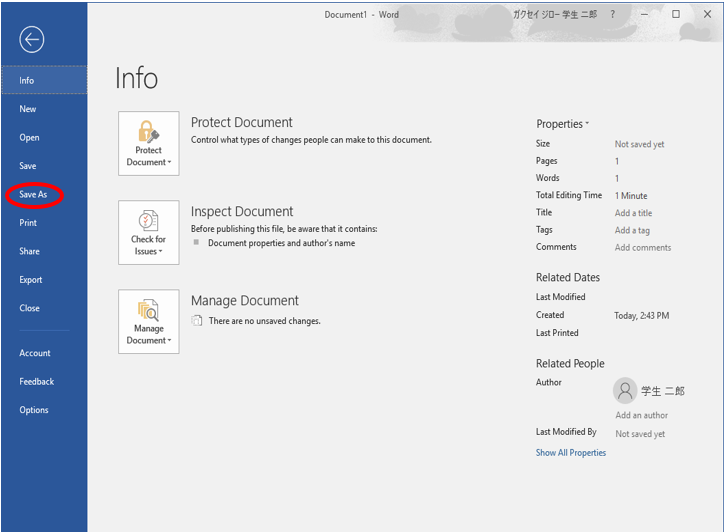Image resolution: width=726 pixels, height=532 pixels.
Task: Click the Add a title field
Action: (633, 213)
